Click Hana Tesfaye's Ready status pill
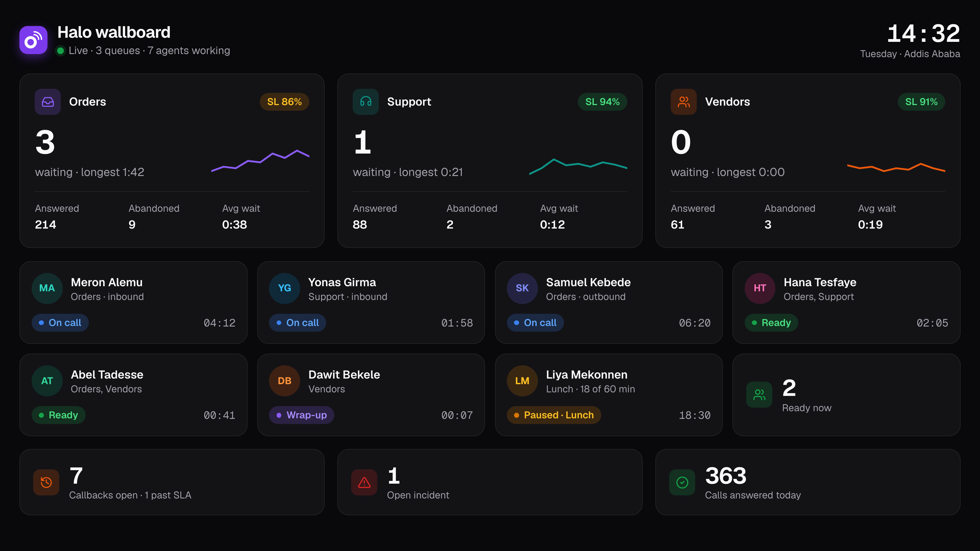Image resolution: width=980 pixels, height=551 pixels. [771, 322]
